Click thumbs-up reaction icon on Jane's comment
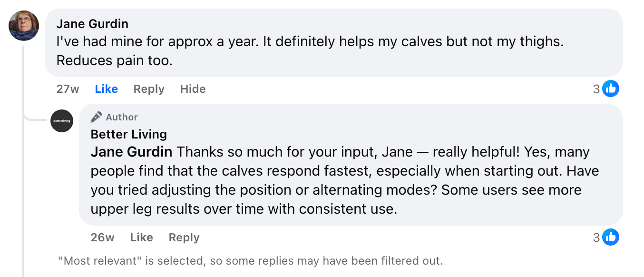 coord(611,89)
